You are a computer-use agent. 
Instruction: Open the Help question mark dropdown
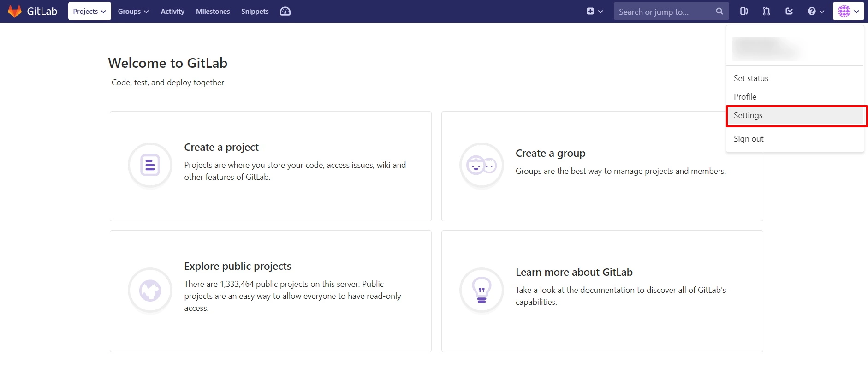coord(816,12)
